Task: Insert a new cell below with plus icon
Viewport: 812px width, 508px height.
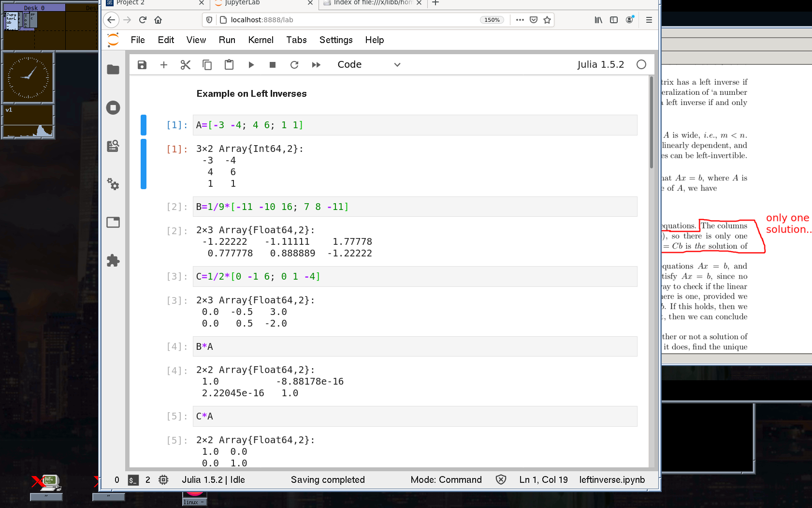Action: point(164,65)
